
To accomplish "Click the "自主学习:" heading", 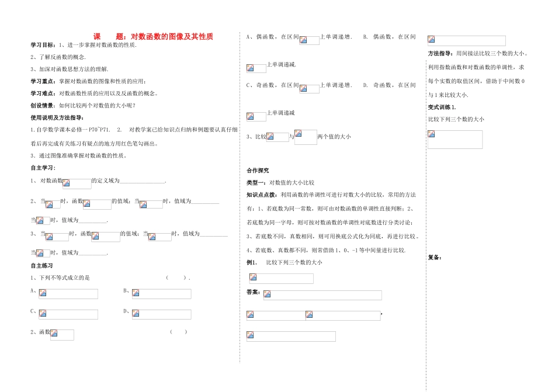I will [43, 168].
